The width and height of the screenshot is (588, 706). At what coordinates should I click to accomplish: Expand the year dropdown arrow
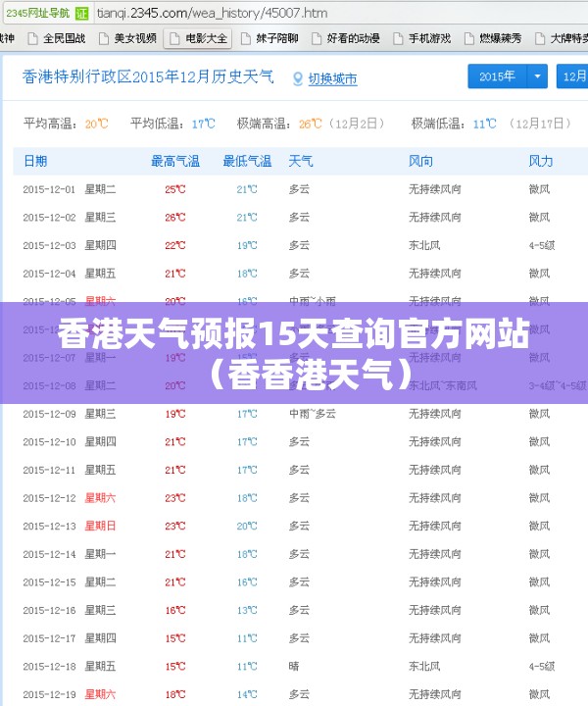[x=537, y=76]
